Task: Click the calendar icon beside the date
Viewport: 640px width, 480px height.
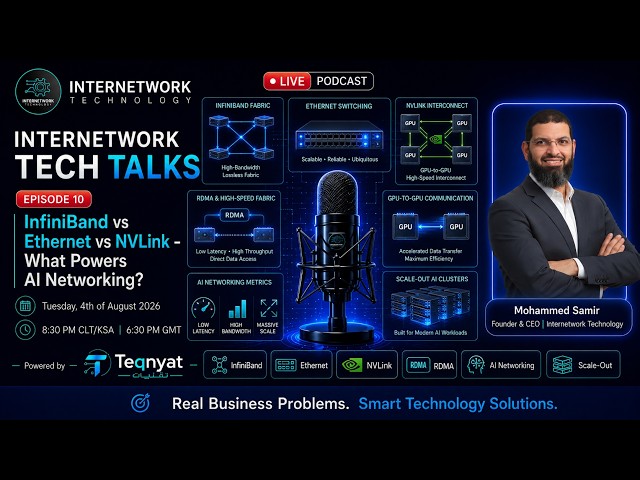Action: [x=25, y=306]
